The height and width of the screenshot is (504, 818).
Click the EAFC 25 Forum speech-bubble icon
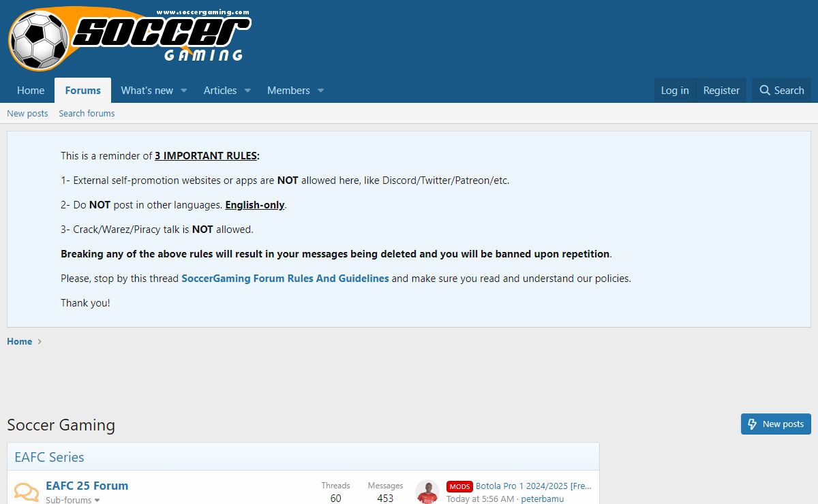(27, 492)
